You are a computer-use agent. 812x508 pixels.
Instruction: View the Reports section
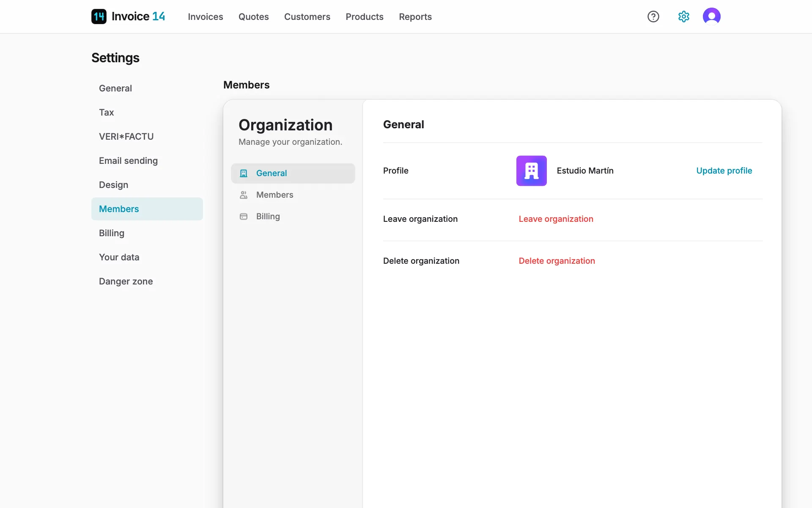click(x=415, y=17)
